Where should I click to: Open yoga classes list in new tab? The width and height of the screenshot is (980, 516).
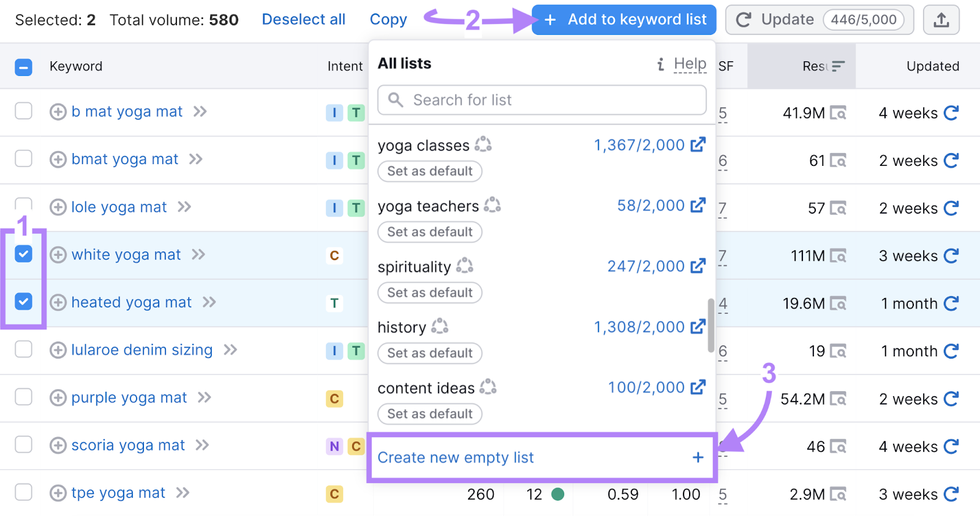pos(698,145)
